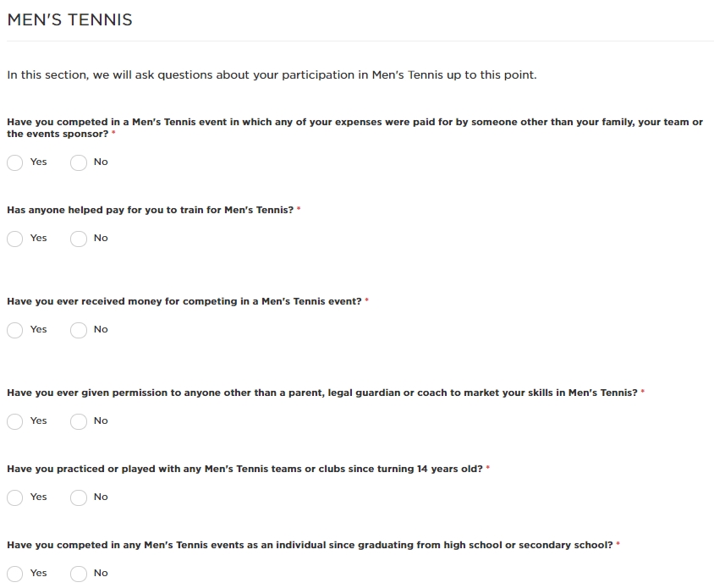Answer Yes to practiced with teams since 14
Image resolution: width=714 pixels, height=588 pixels.
coord(15,497)
